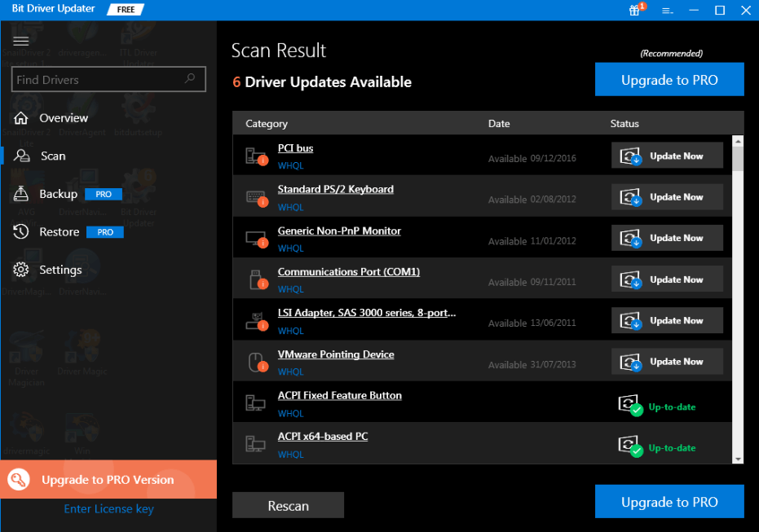Screen dimensions: 759x532
Task: Click Upgrade to PRO at top right
Action: 669,79
